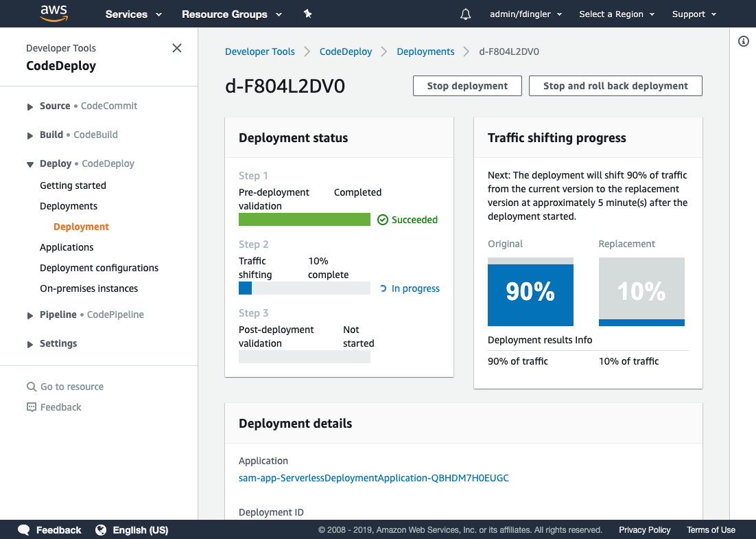Select English (US) language option
Viewport: 756px width, 539px height.
(x=141, y=530)
